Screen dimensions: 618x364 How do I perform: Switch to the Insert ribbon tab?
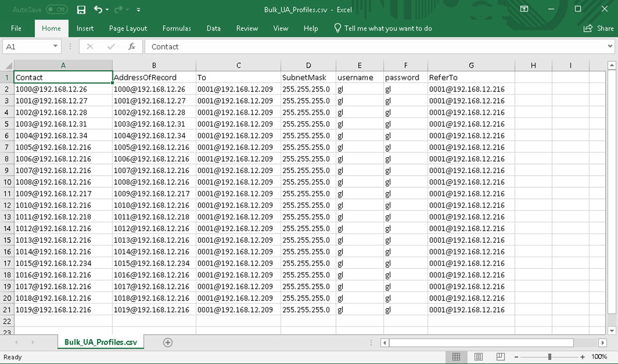coord(85,29)
